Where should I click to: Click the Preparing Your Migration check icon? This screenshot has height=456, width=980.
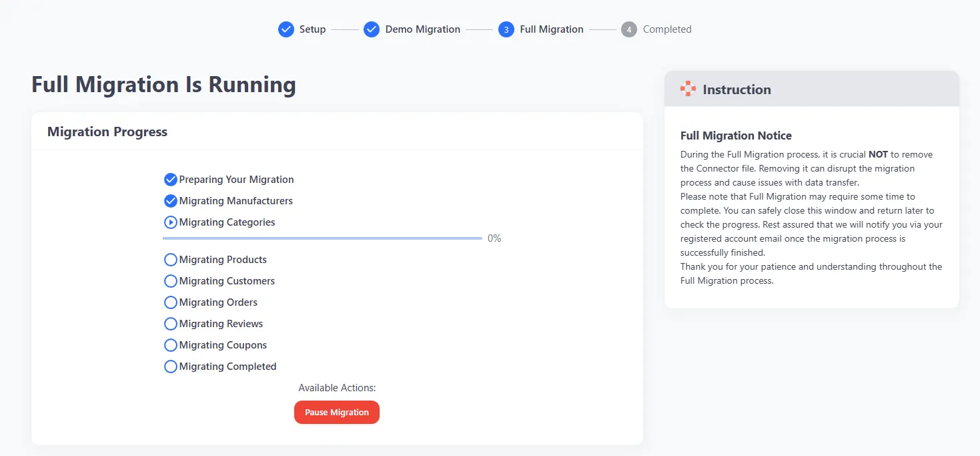click(171, 180)
